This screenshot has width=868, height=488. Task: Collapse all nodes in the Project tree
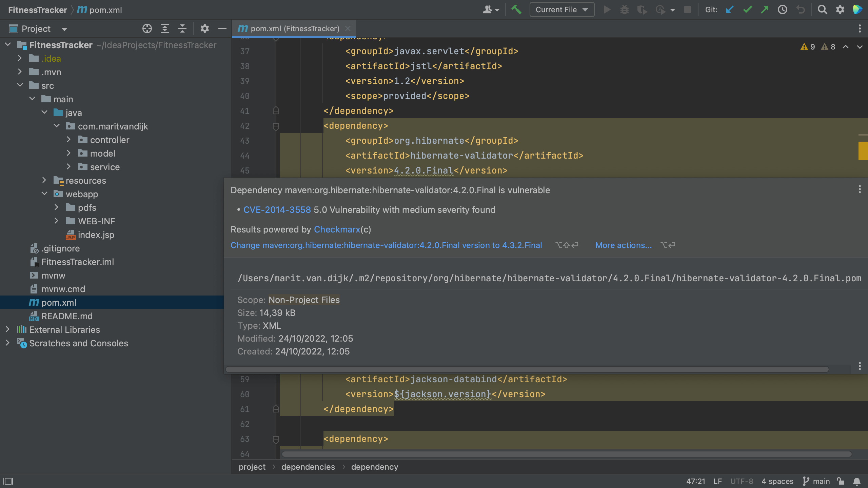click(182, 28)
